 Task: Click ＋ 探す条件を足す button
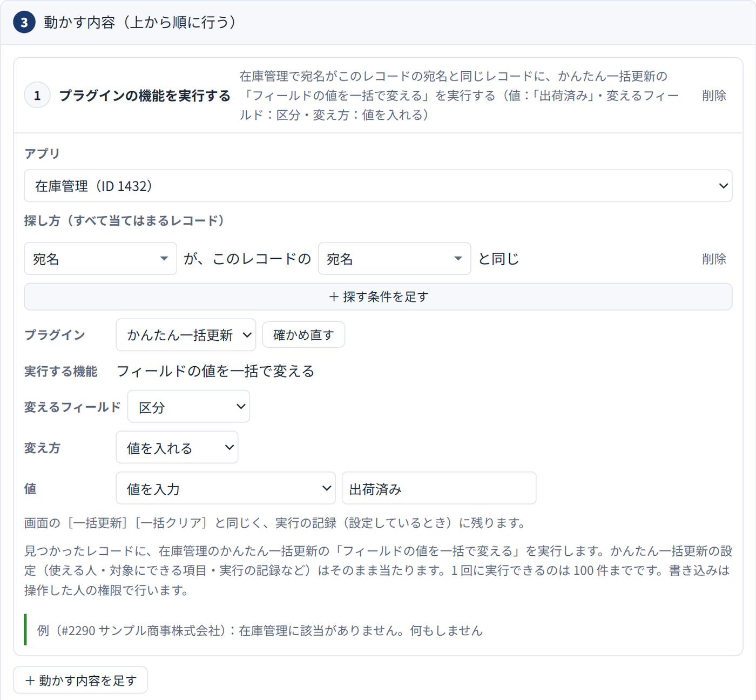[x=378, y=297]
